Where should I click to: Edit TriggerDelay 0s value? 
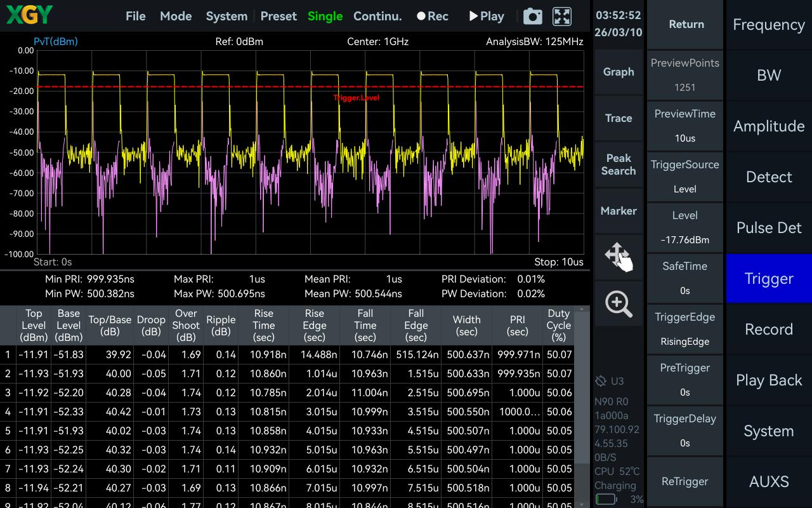[x=685, y=431]
